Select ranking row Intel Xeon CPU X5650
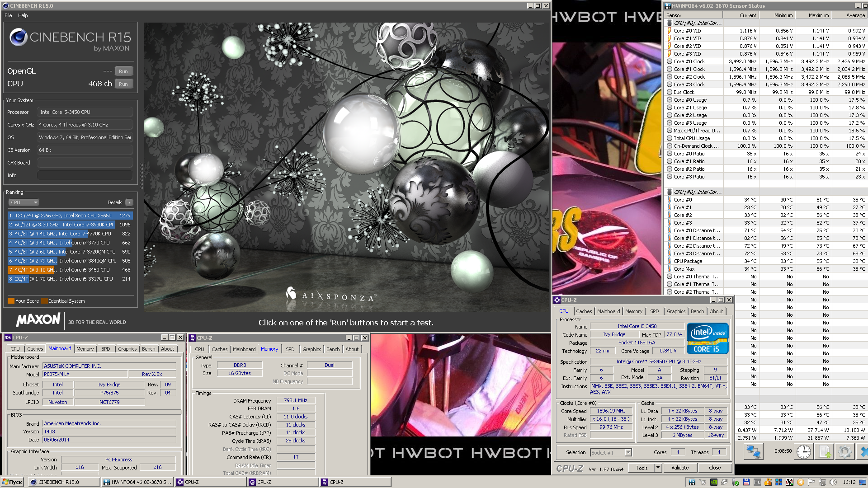 (x=70, y=216)
